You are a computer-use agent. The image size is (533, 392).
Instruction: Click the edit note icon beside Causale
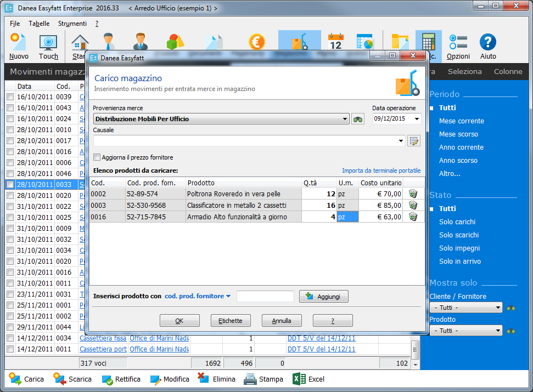pos(414,141)
